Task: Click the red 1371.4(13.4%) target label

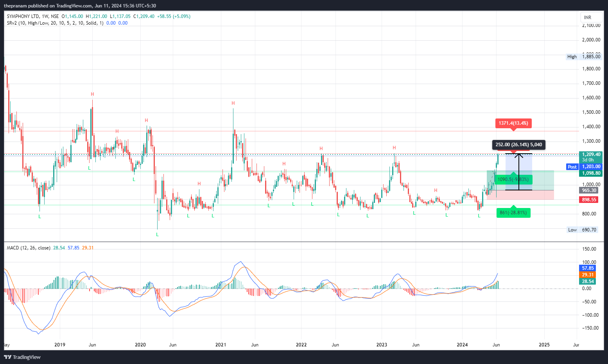Action: 513,123
